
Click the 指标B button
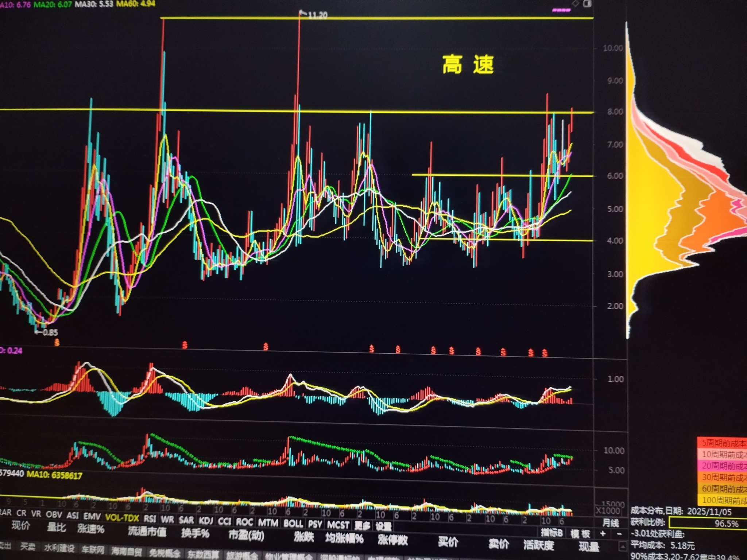551,533
